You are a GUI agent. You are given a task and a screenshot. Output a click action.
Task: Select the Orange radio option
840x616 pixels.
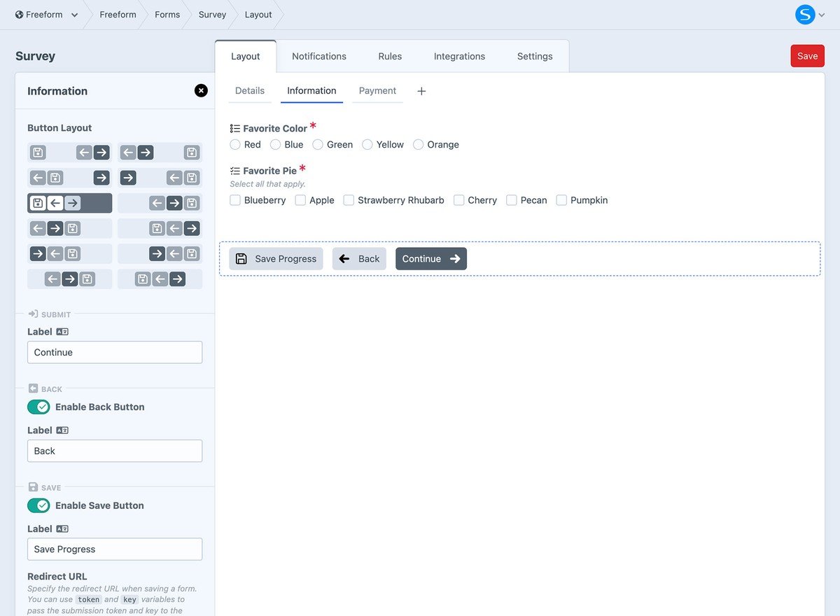click(419, 144)
